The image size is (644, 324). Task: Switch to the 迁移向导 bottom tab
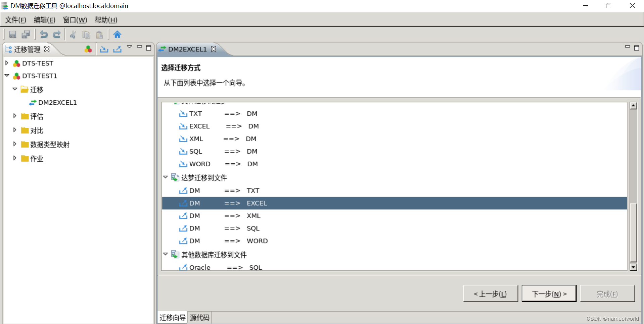[173, 318]
